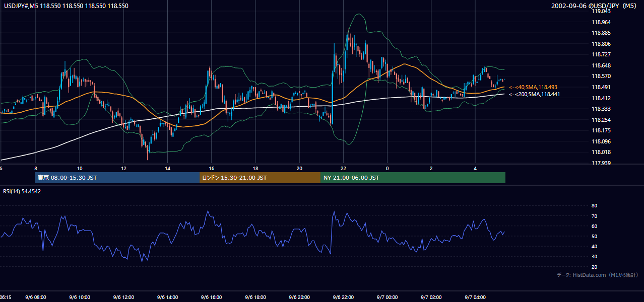644x302 pixels.
Task: Click hour tick 12 under the price chart
Action: tap(123, 168)
